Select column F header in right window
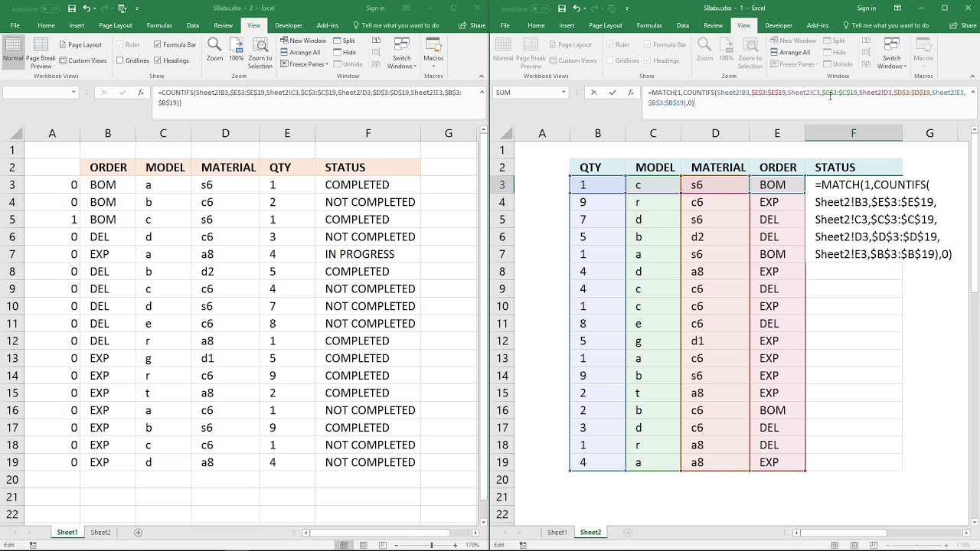980x551 pixels. (x=853, y=133)
